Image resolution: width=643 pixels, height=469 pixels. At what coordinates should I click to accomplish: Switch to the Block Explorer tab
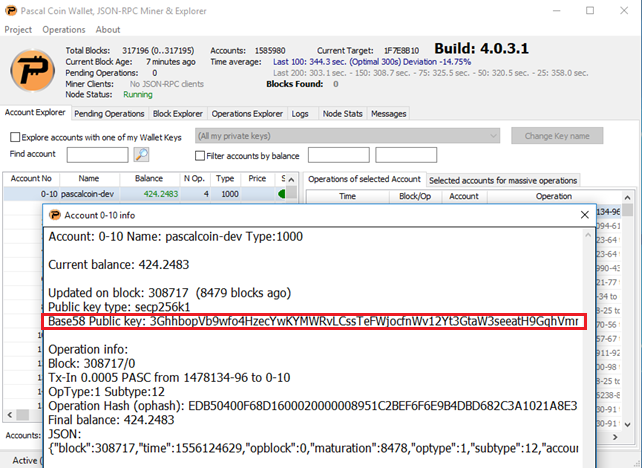178,114
